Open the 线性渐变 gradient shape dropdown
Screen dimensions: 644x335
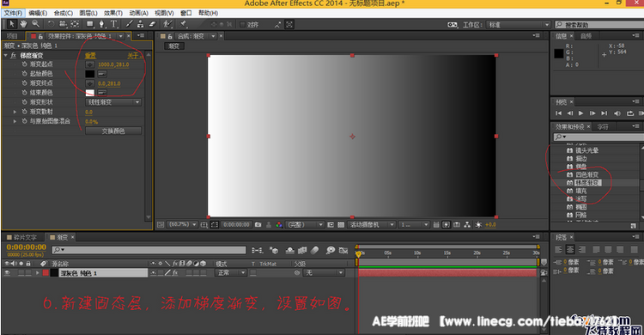113,102
